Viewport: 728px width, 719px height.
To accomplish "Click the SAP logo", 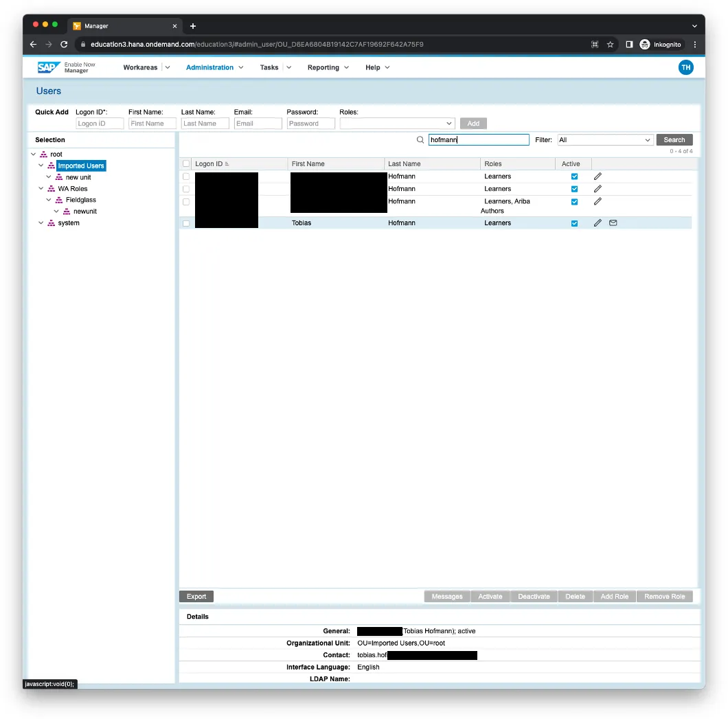I will pyautogui.click(x=49, y=67).
